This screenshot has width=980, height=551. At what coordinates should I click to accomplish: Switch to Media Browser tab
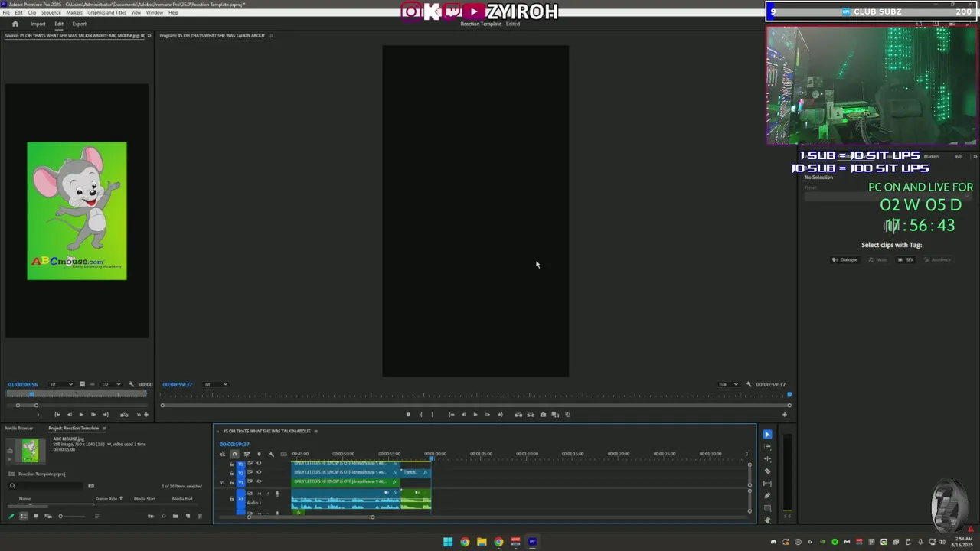tap(20, 428)
